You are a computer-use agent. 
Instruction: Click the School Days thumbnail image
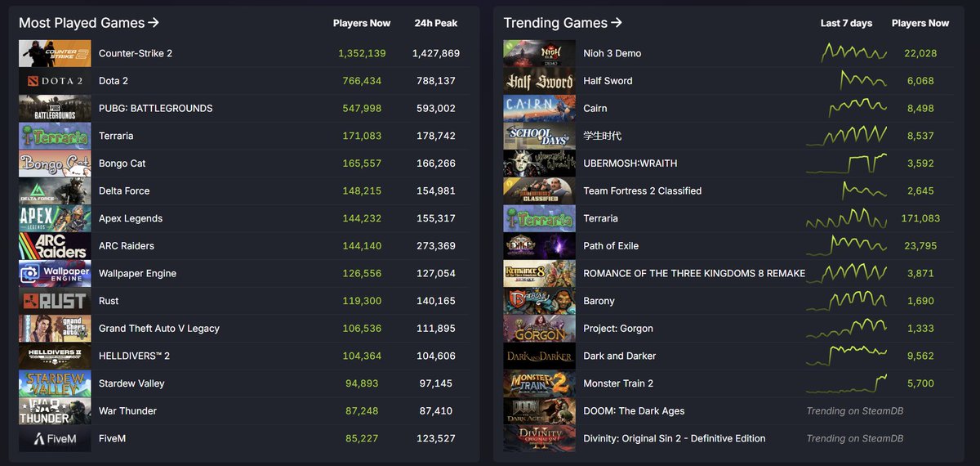539,136
